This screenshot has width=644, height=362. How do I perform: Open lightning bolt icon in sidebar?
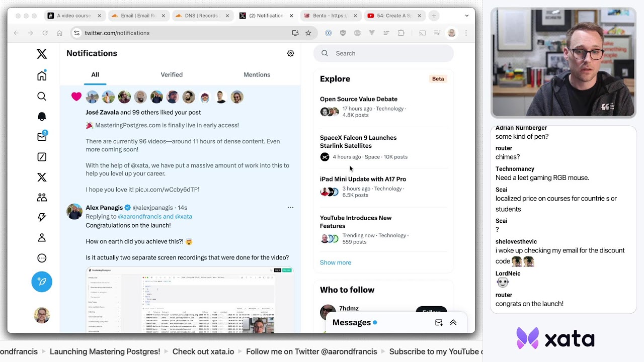[x=42, y=217]
